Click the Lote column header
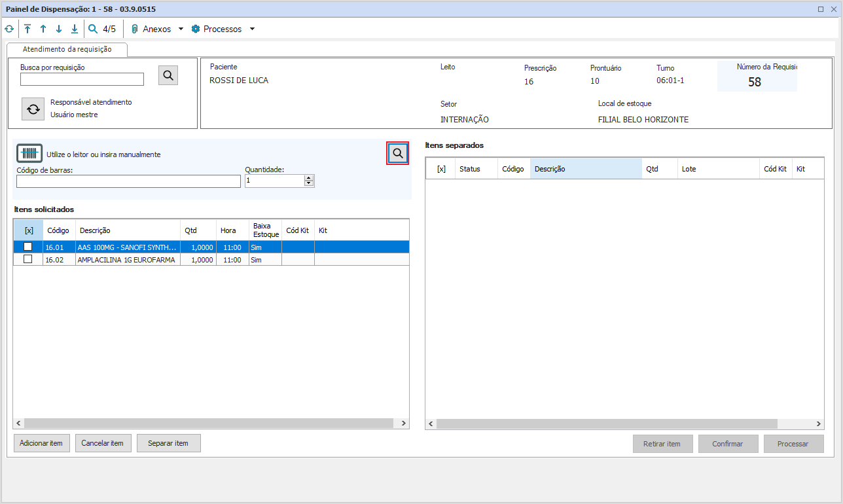 tap(719, 169)
